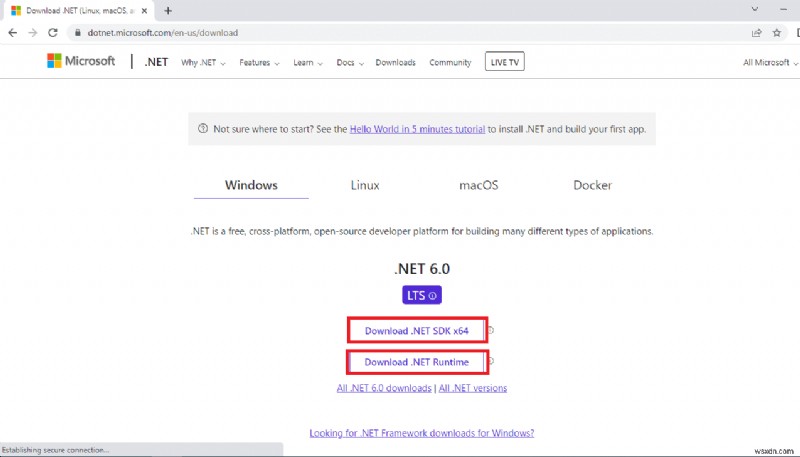Expand the Why .NET menu
Screen dimensions: 800x457
[203, 63]
